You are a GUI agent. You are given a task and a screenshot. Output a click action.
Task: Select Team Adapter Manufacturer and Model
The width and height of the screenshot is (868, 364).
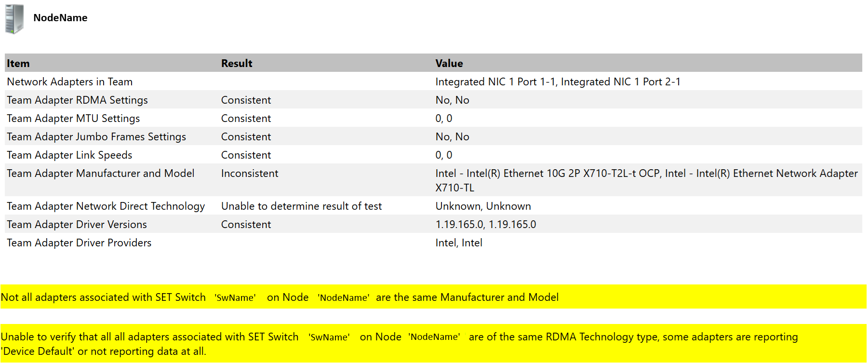tap(100, 173)
